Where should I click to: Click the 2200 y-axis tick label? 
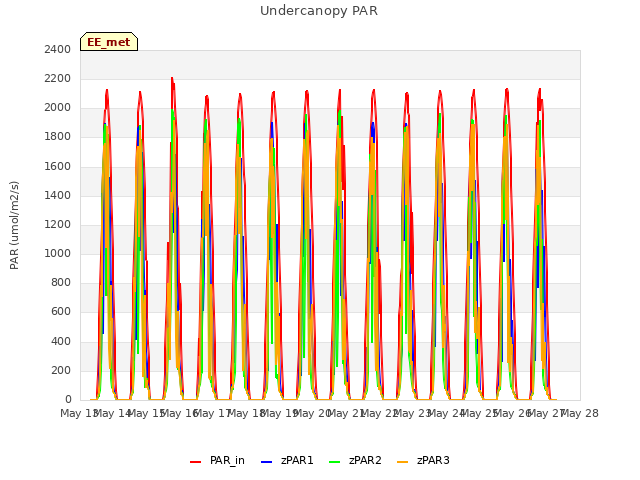58,79
